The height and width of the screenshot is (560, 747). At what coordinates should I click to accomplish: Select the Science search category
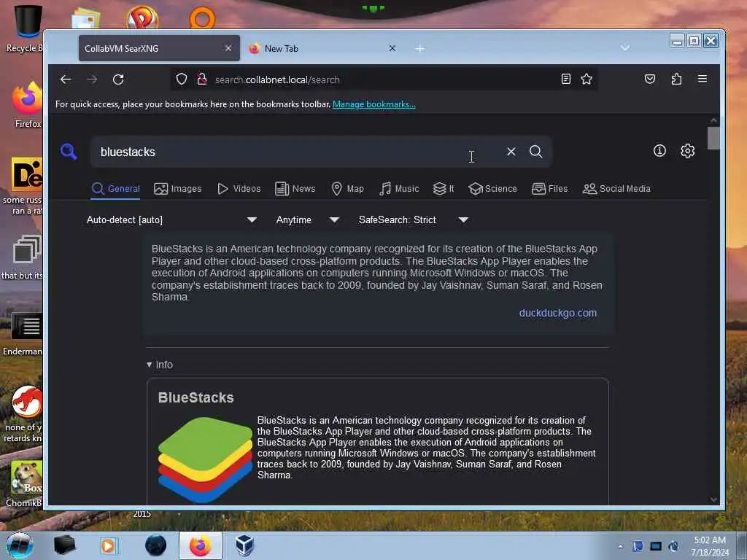coord(492,189)
